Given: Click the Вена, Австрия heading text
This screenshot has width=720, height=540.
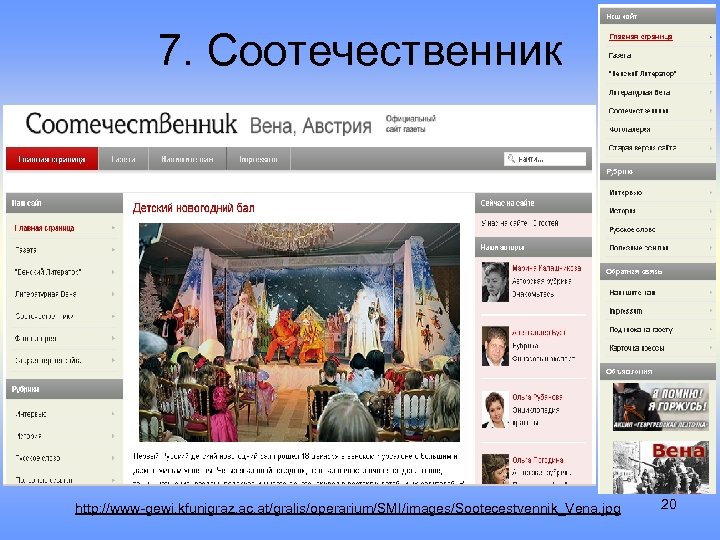Looking at the screenshot, I should pyautogui.click(x=310, y=126).
